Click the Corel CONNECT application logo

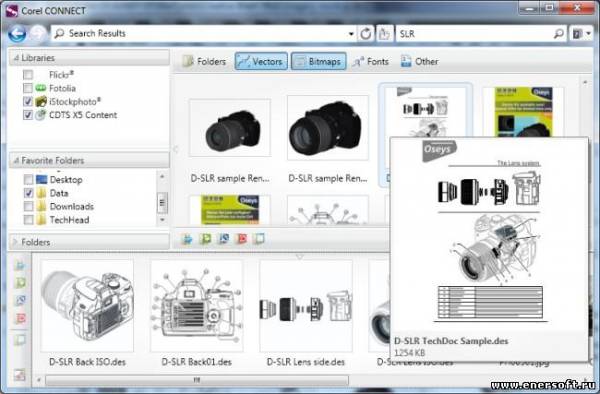pyautogui.click(x=11, y=10)
